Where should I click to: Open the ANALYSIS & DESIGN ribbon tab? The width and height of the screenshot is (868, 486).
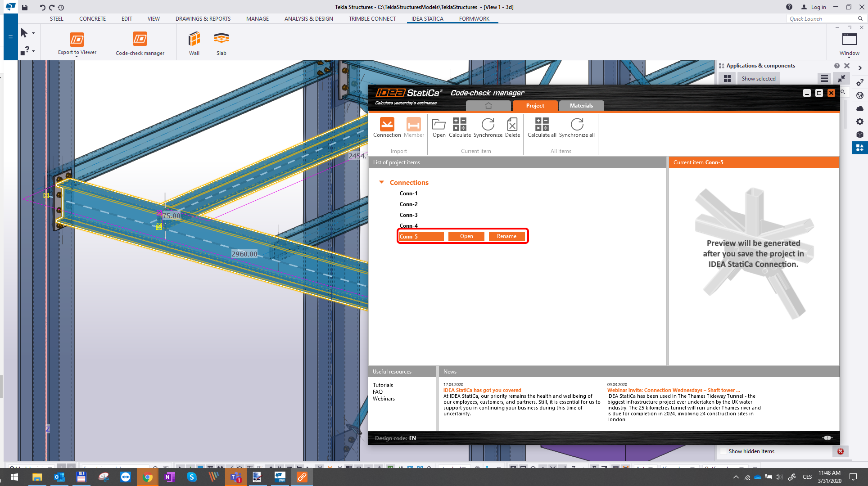pos(308,19)
